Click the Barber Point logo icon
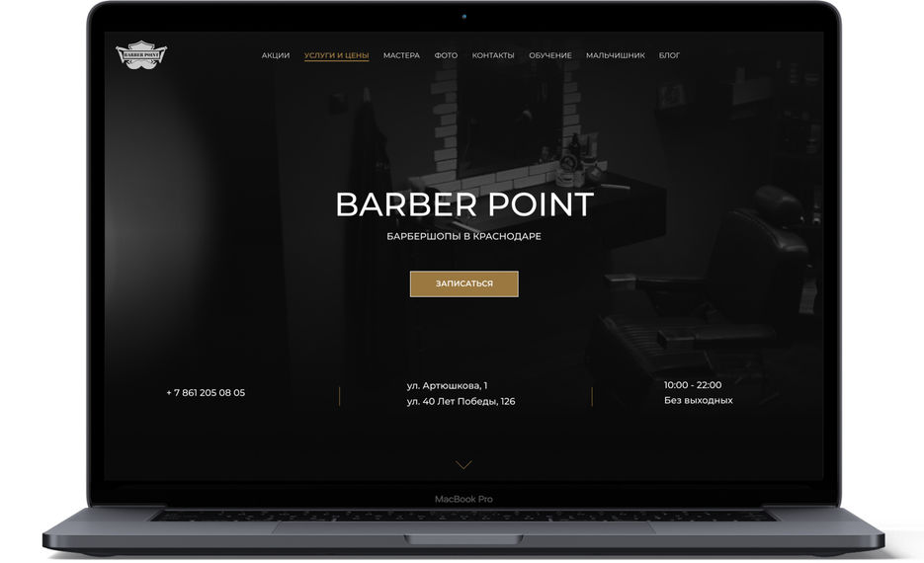Image resolution: width=924 pixels, height=563 pixels. click(x=141, y=54)
